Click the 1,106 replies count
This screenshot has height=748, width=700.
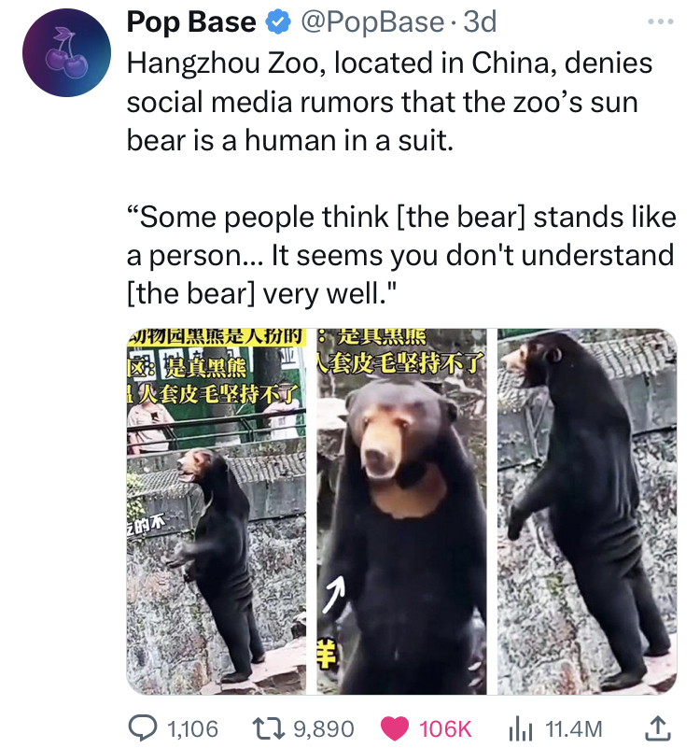[192, 729]
